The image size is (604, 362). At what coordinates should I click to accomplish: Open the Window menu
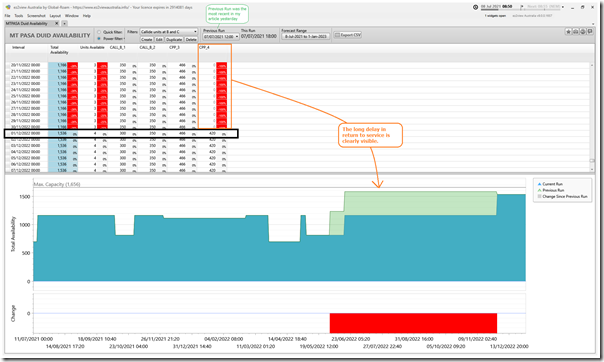[72, 16]
